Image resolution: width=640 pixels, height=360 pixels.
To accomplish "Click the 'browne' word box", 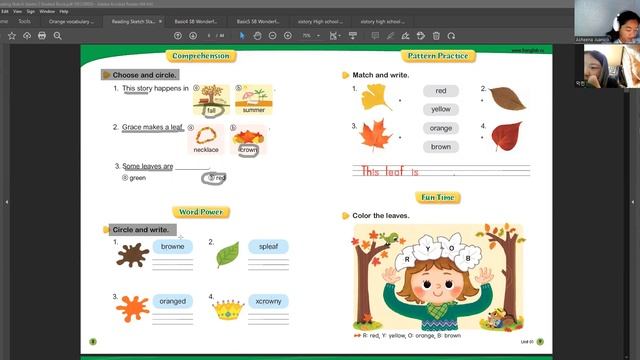I will pos(173,247).
